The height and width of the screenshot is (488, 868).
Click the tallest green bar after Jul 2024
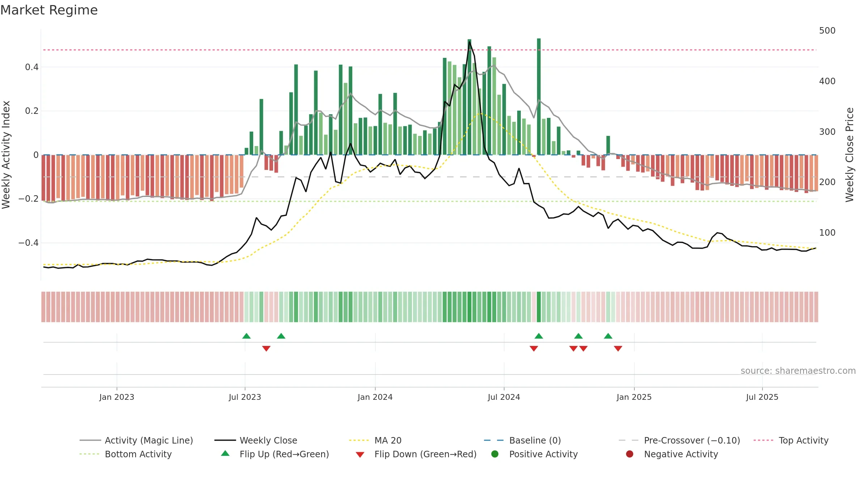tap(539, 97)
